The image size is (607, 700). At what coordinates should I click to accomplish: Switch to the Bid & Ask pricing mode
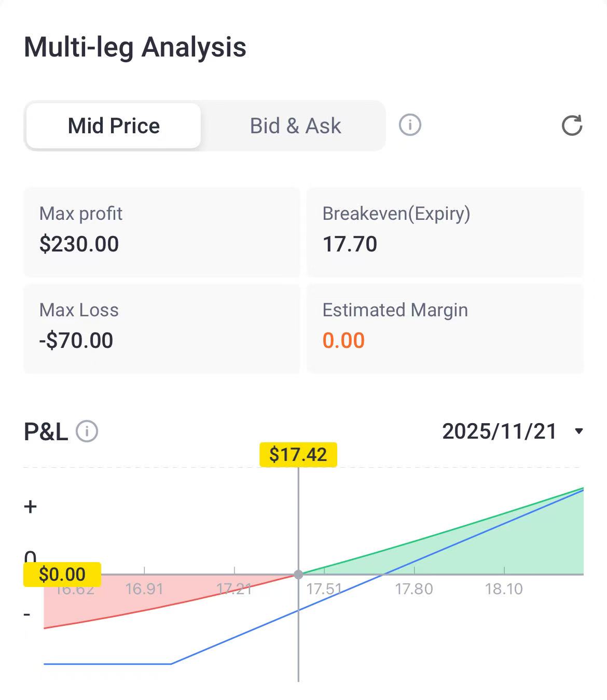point(295,125)
